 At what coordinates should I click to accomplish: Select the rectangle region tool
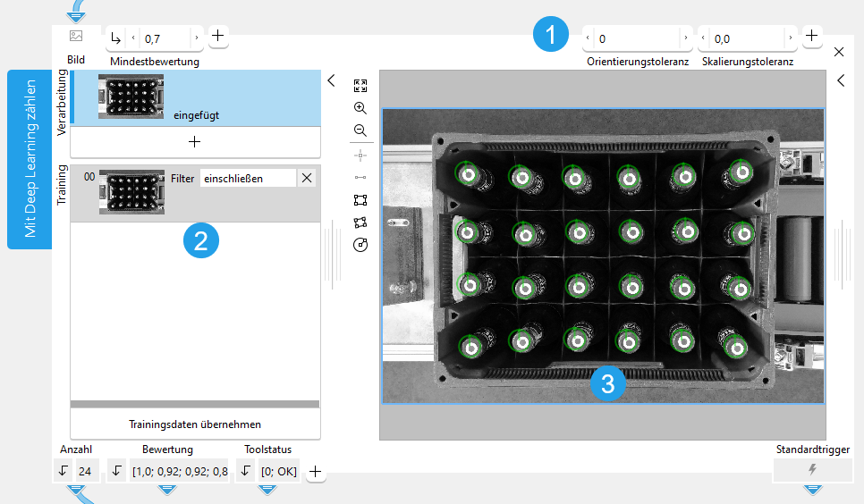pyautogui.click(x=360, y=200)
